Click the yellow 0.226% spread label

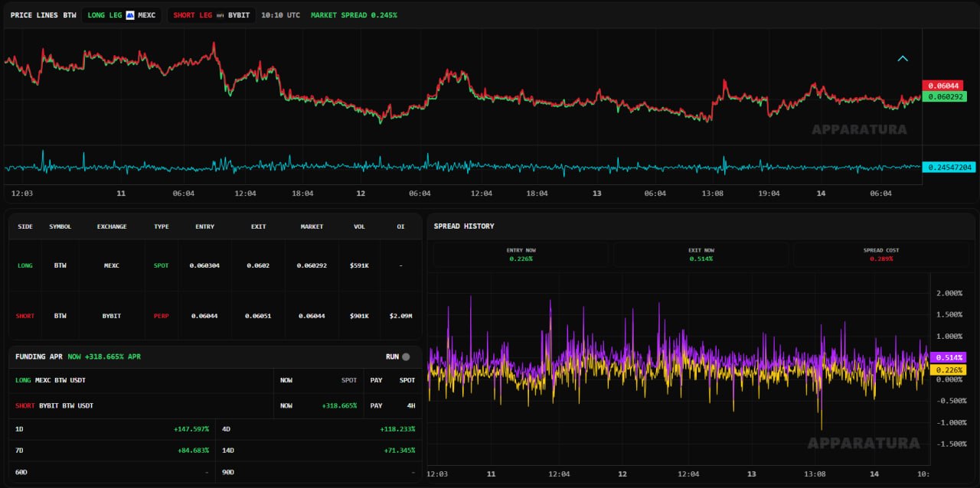coord(948,369)
